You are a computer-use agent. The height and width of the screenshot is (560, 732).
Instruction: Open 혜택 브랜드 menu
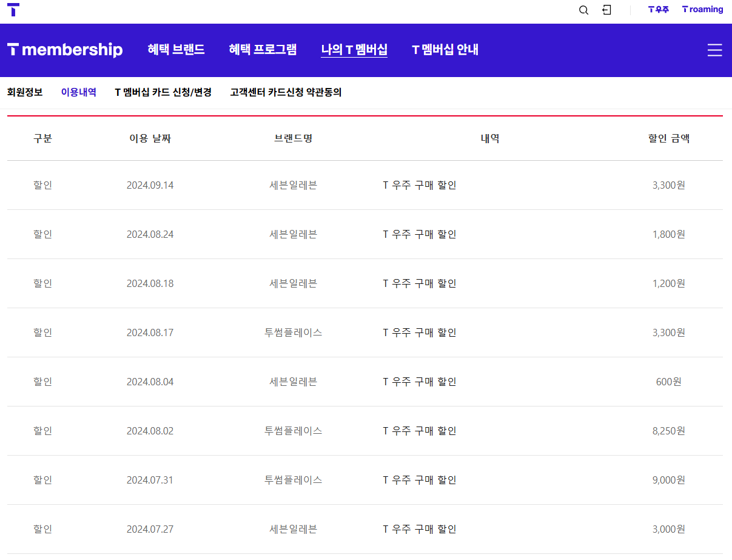(176, 50)
